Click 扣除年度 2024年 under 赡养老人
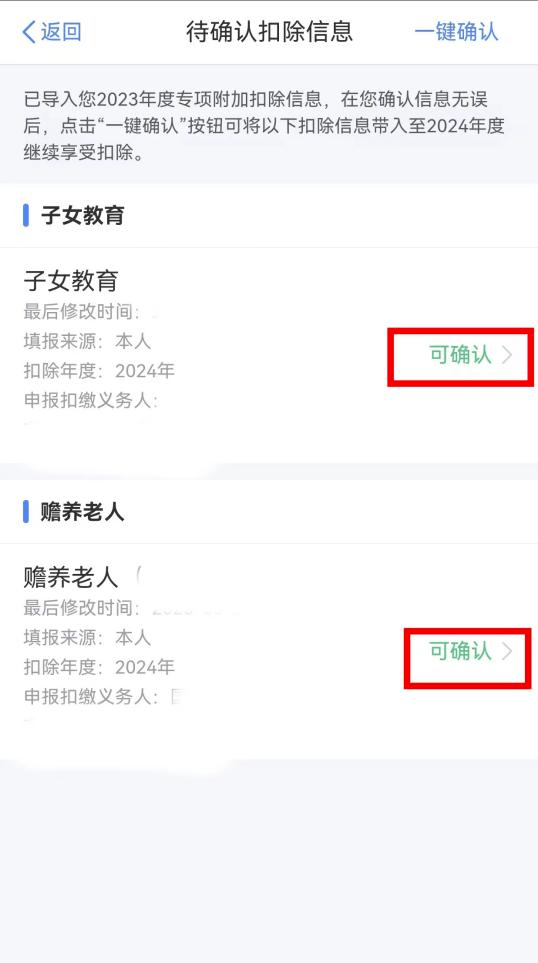Viewport: 538px width, 963px height. (99, 666)
